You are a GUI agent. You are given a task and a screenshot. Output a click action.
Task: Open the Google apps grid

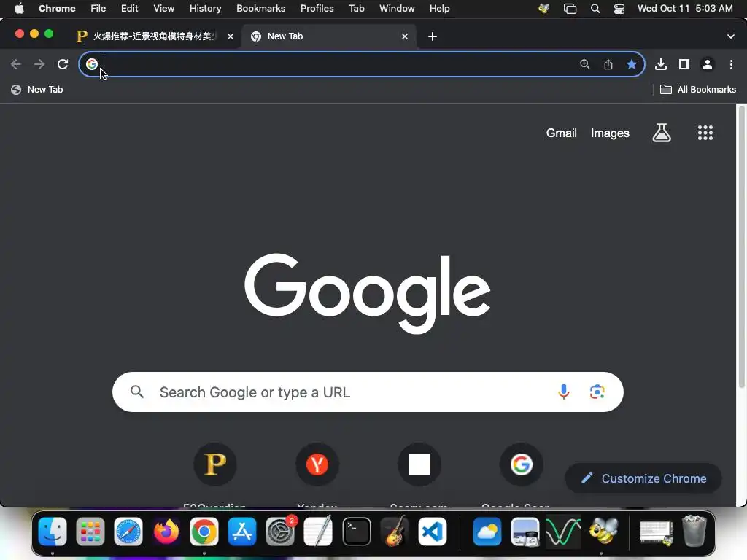(705, 133)
